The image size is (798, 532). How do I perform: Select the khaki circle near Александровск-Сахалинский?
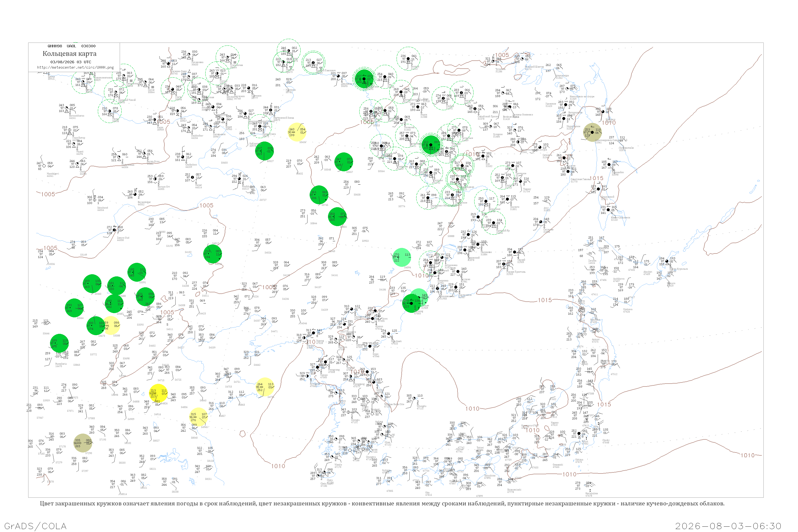click(x=592, y=132)
